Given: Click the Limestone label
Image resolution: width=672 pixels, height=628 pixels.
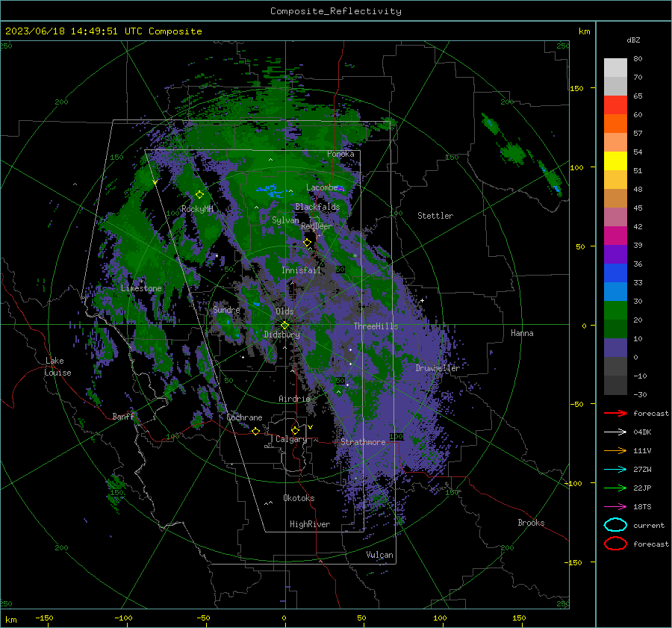Looking at the screenshot, I should pyautogui.click(x=141, y=288).
